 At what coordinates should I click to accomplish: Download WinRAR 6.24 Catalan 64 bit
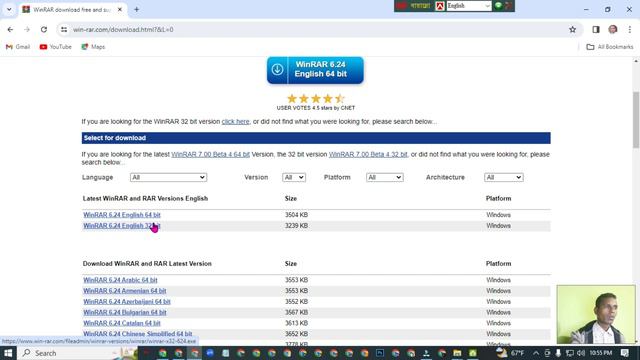click(122, 323)
